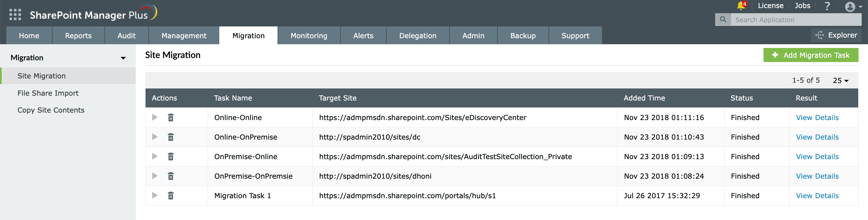This screenshot has width=868, height=220.
Task: Select the eDiscoveryCenter target site URL
Action: 423,117
